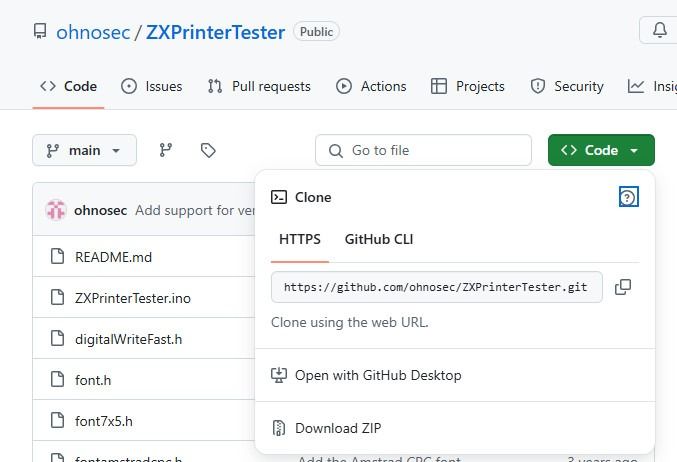Expand the main branch dropdown
Image resolution: width=677 pixels, height=462 pixels.
[x=85, y=150]
